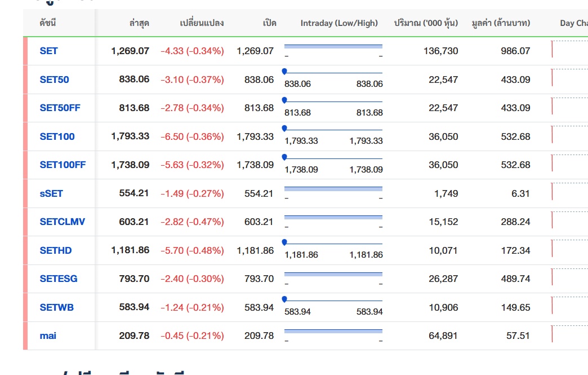Click the SETCLMV index link

click(x=62, y=222)
